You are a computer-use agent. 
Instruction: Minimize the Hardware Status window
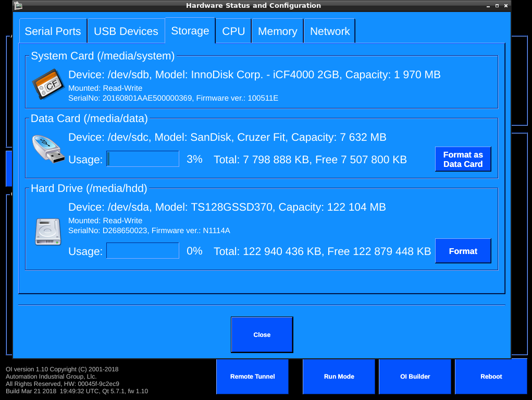coord(488,6)
